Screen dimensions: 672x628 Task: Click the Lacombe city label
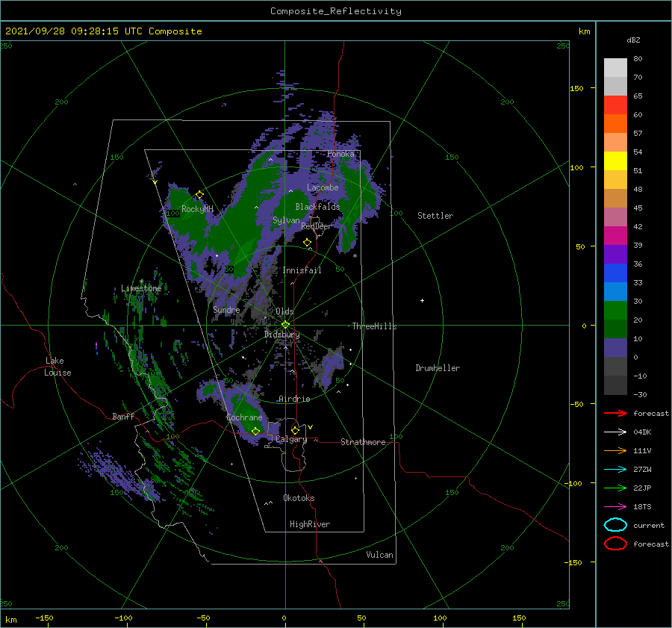pos(323,187)
